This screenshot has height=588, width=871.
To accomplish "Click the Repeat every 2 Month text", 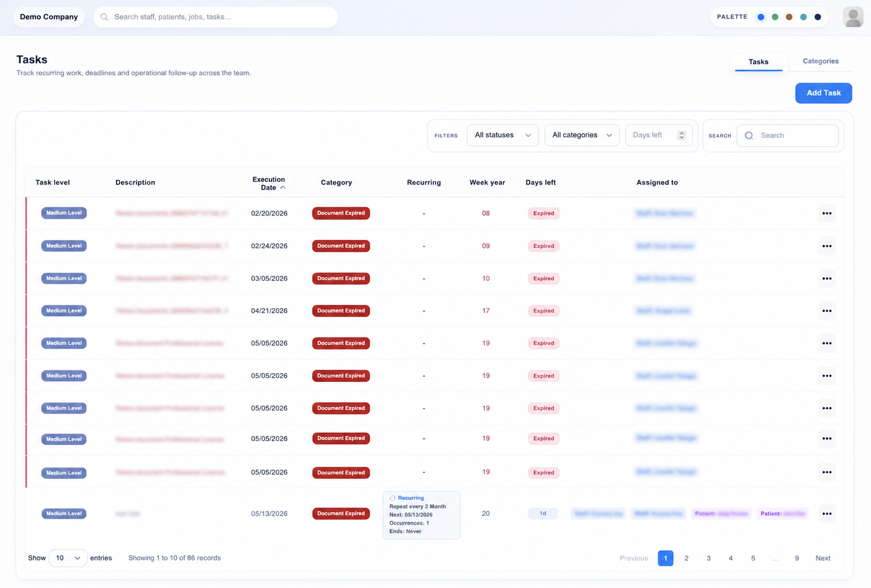I will tap(417, 507).
